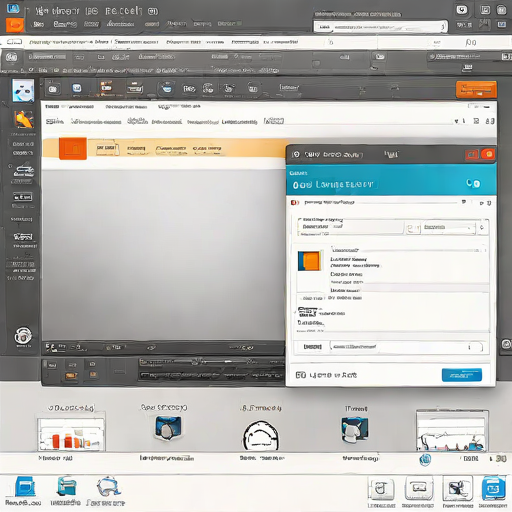Switch to the first tab in the yellow band
This screenshot has height=512, width=512.
click(x=107, y=148)
